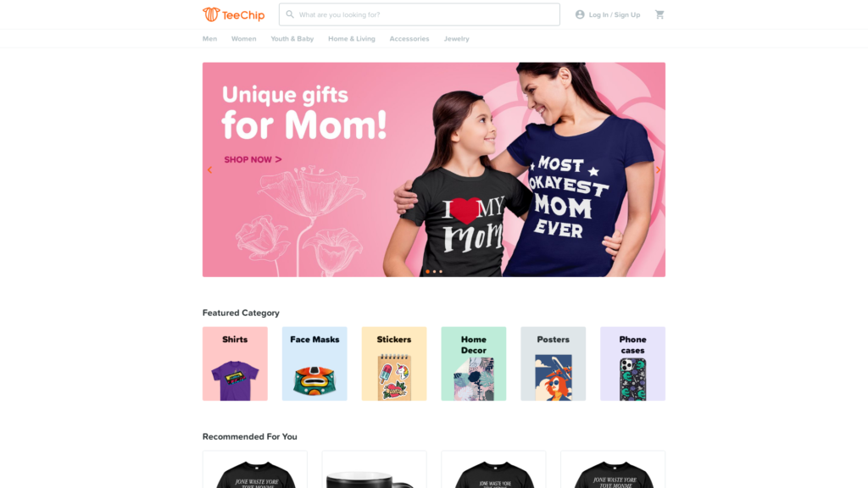The height and width of the screenshot is (488, 868).
Task: Click the search magnifier icon
Action: 290,14
